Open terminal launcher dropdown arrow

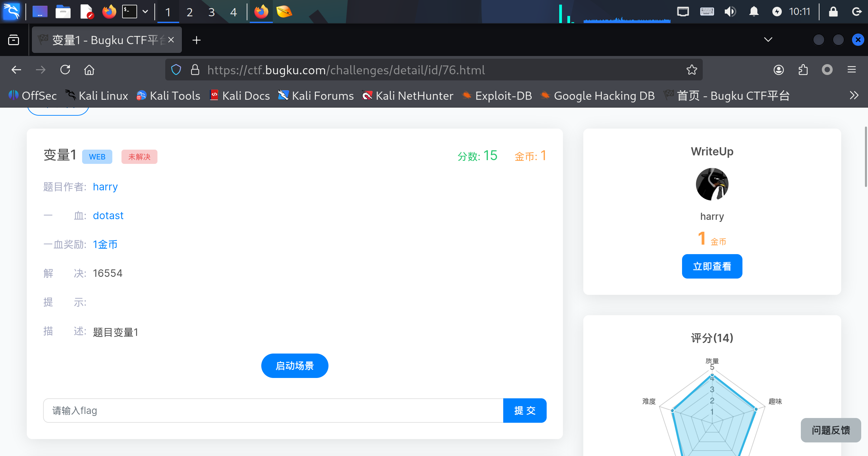click(x=145, y=12)
